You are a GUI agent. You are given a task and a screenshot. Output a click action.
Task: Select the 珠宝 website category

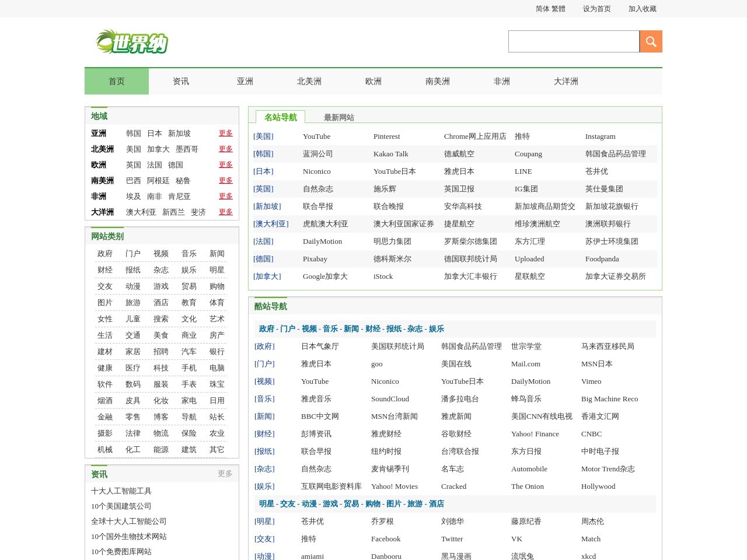pyautogui.click(x=217, y=384)
